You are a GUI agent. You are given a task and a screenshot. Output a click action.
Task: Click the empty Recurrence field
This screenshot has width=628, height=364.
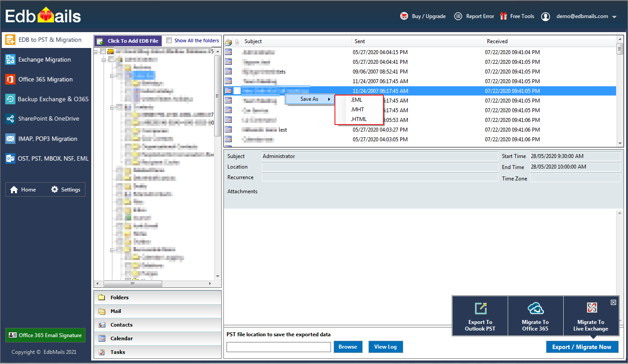pos(380,177)
